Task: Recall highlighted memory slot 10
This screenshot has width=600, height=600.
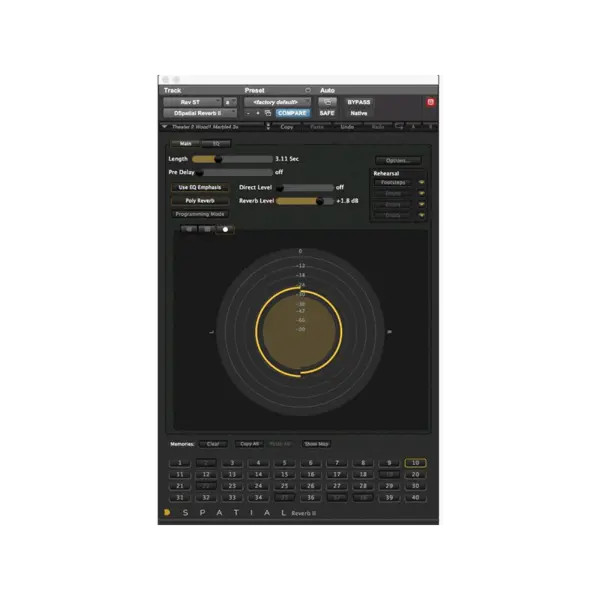Action: pos(415,463)
